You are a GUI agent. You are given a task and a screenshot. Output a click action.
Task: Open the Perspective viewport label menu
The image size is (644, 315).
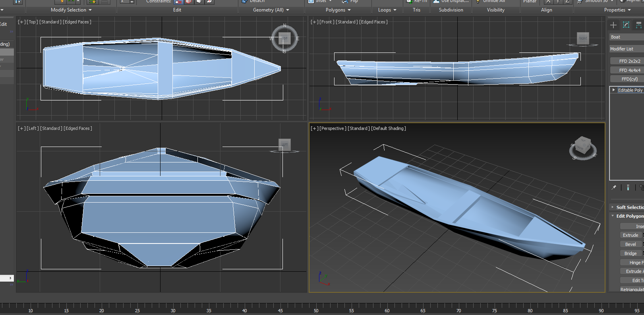click(333, 128)
